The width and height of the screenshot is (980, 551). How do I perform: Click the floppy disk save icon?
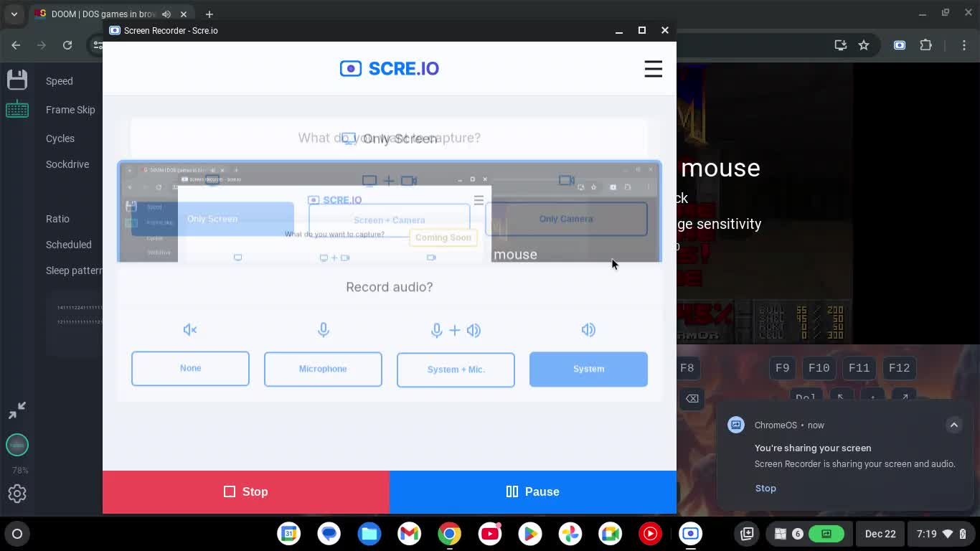[x=17, y=80]
